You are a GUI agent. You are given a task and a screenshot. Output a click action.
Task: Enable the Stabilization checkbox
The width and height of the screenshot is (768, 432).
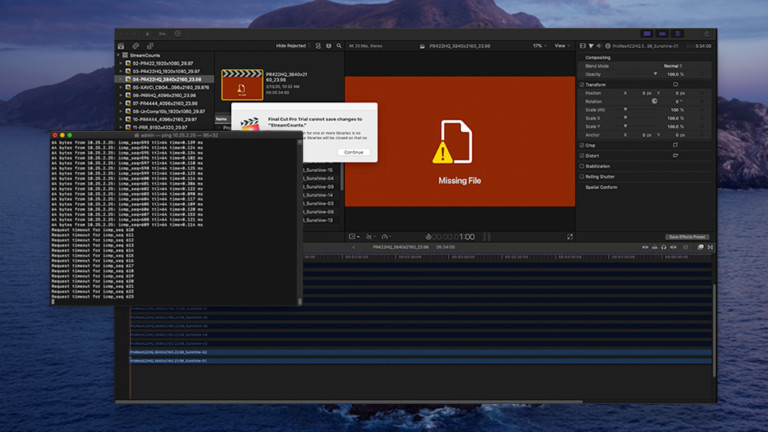click(583, 166)
